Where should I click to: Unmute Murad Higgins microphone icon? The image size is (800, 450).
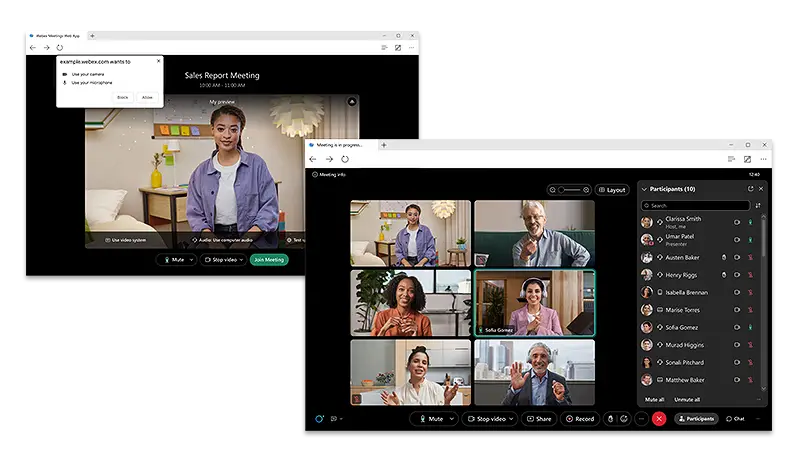click(x=751, y=345)
